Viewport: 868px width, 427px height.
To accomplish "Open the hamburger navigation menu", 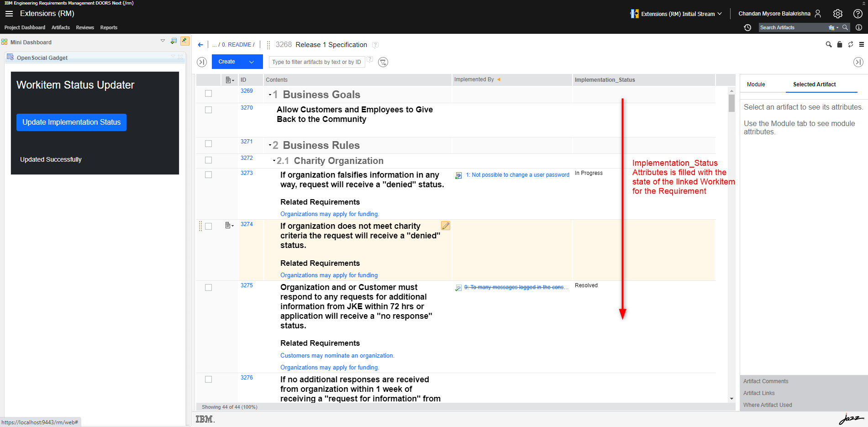I will coord(9,14).
